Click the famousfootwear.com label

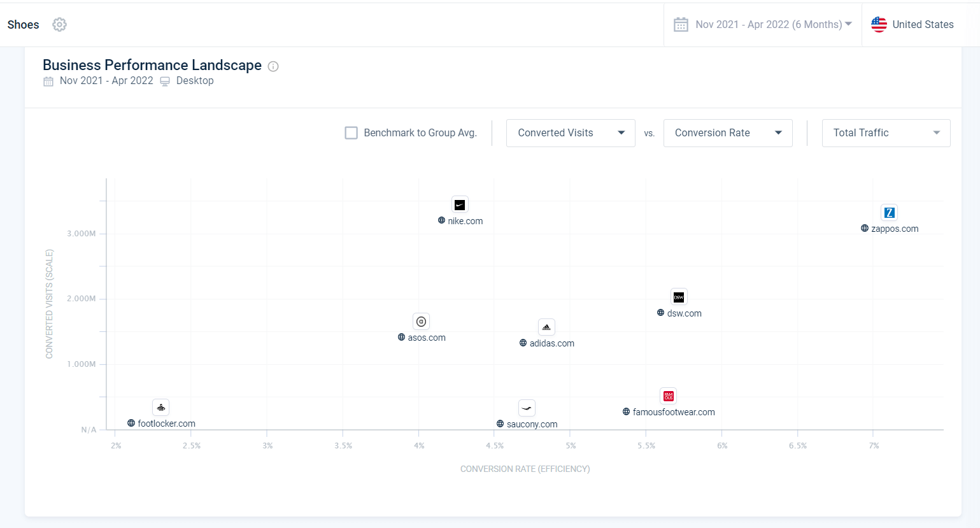(674, 412)
